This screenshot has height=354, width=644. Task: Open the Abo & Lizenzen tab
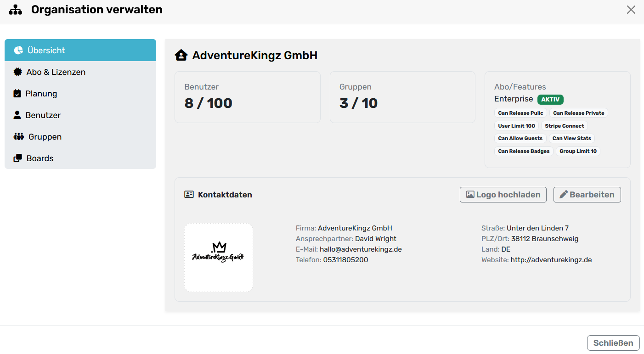pos(56,72)
